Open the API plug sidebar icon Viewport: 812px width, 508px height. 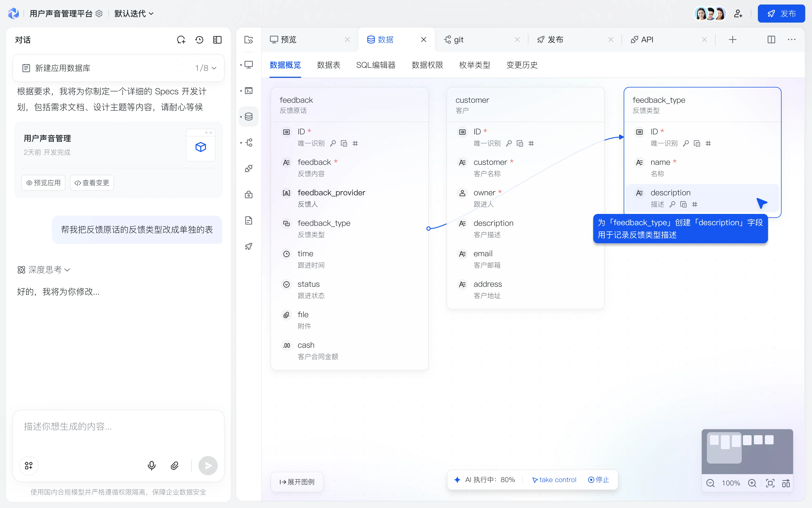tap(249, 168)
